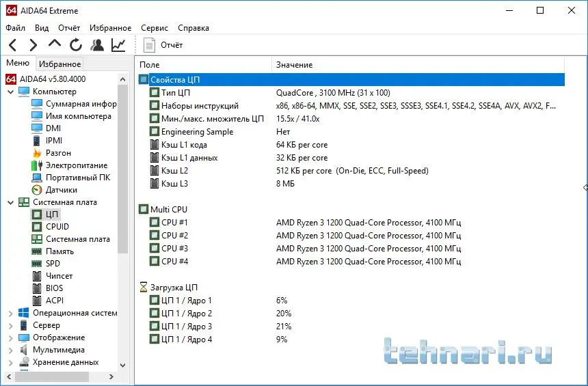This screenshot has height=386, width=588.
Task: Switch to the Избранное tab in the sidebar
Action: (59, 64)
